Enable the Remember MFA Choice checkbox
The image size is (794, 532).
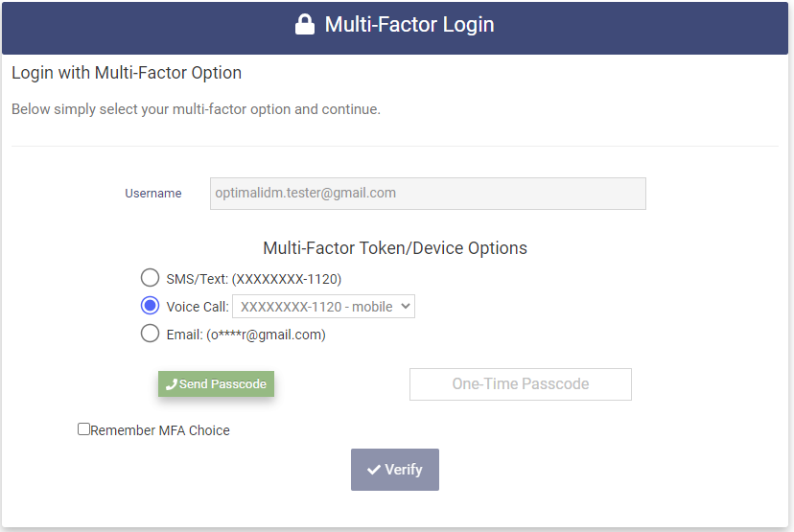[83, 429]
